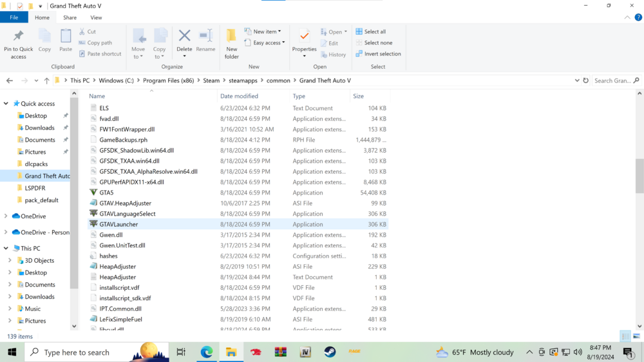This screenshot has height=362, width=644.
Task: Switch to the Share ribbon tab
Action: point(70,17)
